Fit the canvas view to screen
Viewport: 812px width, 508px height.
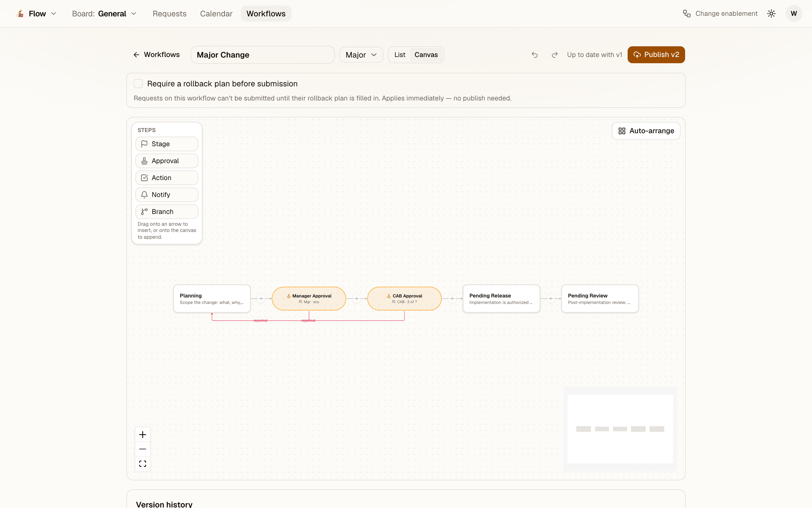click(143, 464)
